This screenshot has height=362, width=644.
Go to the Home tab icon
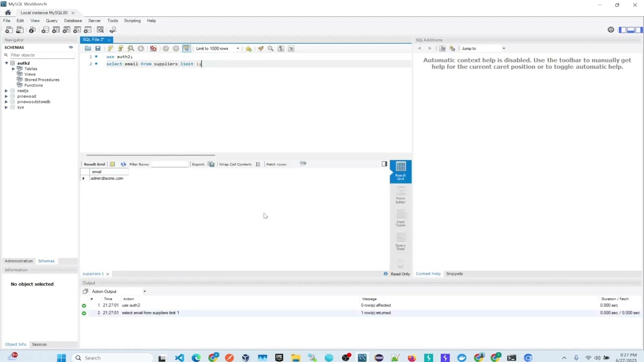point(8,13)
